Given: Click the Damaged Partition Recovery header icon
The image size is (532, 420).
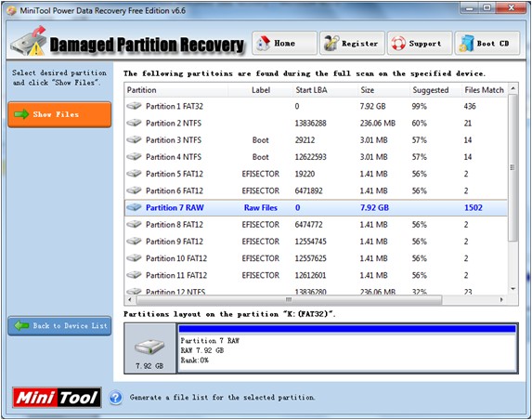Looking at the screenshot, I should point(29,42).
